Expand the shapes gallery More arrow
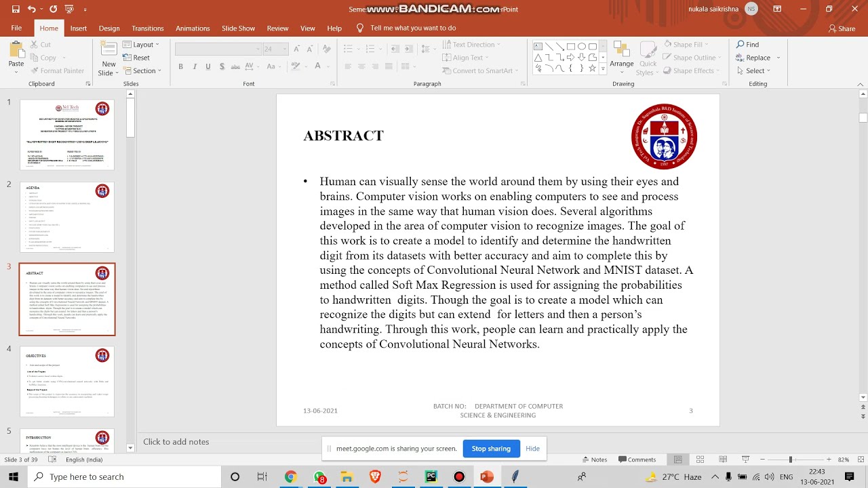 602,68
